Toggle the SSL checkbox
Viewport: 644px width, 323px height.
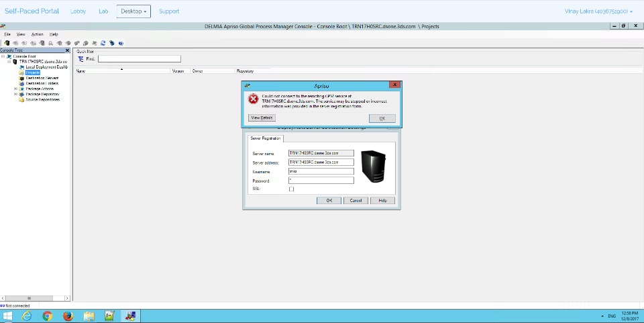(x=291, y=189)
